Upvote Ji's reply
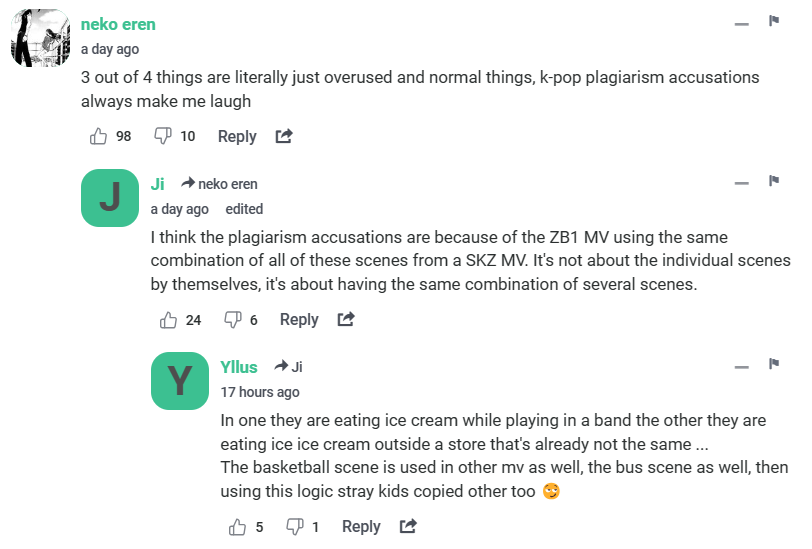812x549 pixels. [x=168, y=320]
